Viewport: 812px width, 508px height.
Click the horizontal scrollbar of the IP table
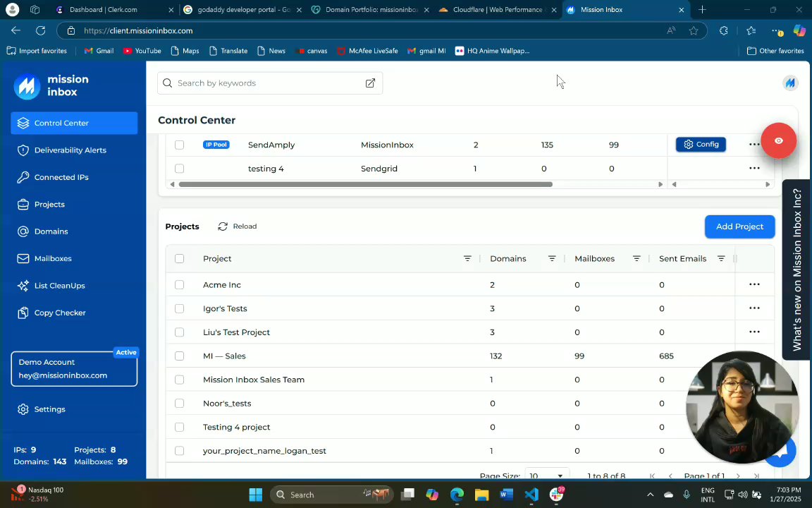coord(365,185)
